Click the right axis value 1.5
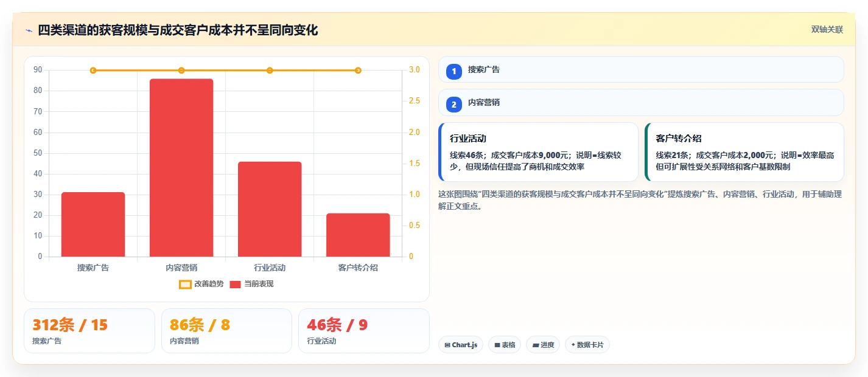868x377 pixels. point(415,164)
